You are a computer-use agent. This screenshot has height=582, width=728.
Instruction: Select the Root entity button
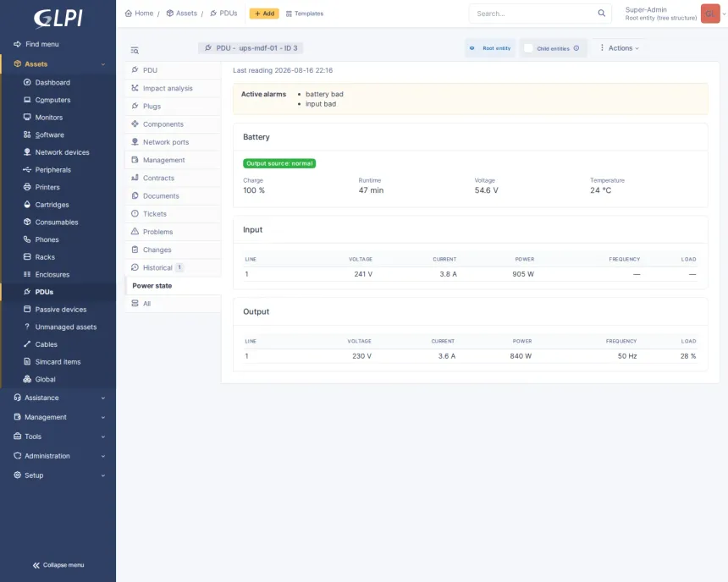point(490,48)
